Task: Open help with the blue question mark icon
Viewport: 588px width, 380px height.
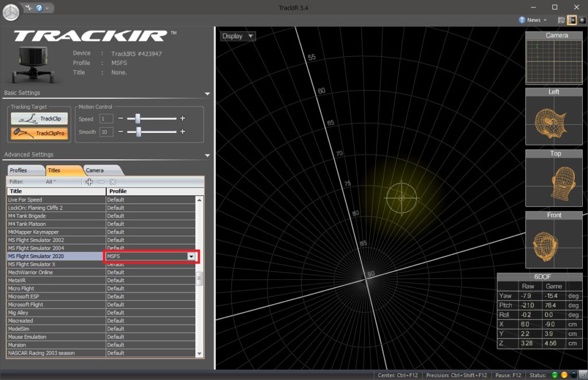Action: (40, 8)
